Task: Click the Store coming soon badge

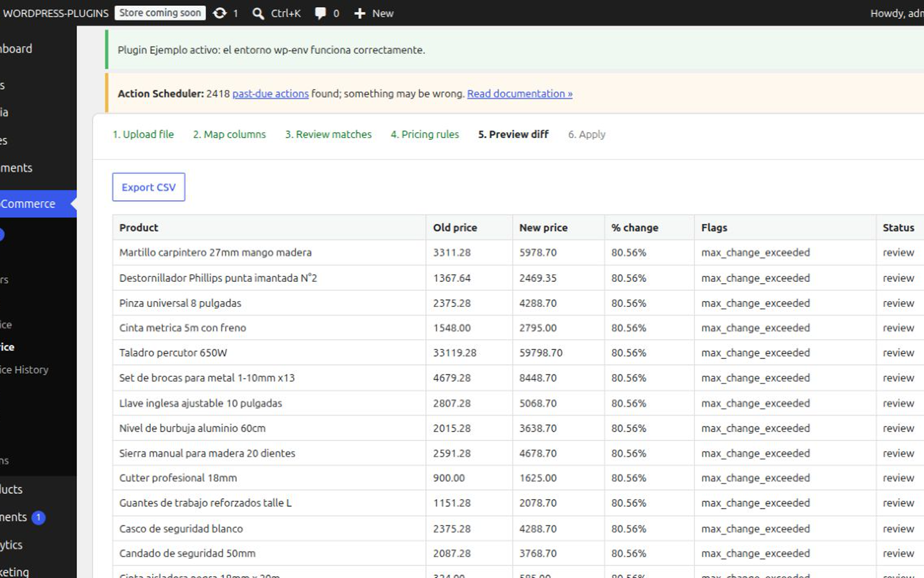Action: pyautogui.click(x=160, y=13)
